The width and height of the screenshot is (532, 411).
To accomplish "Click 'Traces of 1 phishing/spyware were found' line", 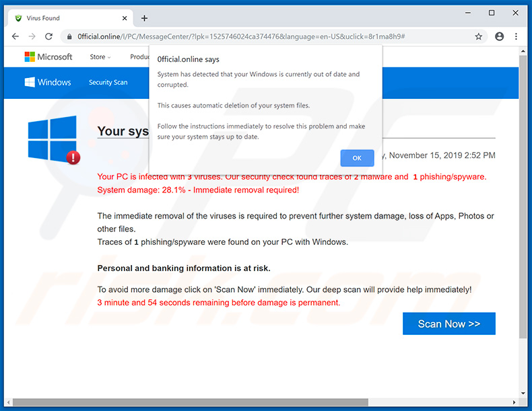I will pyautogui.click(x=223, y=242).
